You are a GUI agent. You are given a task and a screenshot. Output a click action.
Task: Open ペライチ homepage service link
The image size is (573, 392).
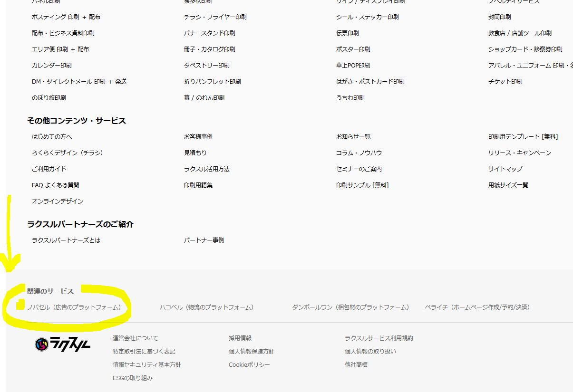(477, 307)
